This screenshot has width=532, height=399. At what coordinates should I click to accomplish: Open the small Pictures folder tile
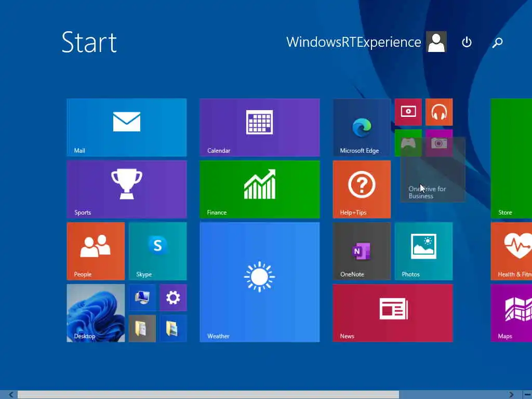(x=173, y=328)
